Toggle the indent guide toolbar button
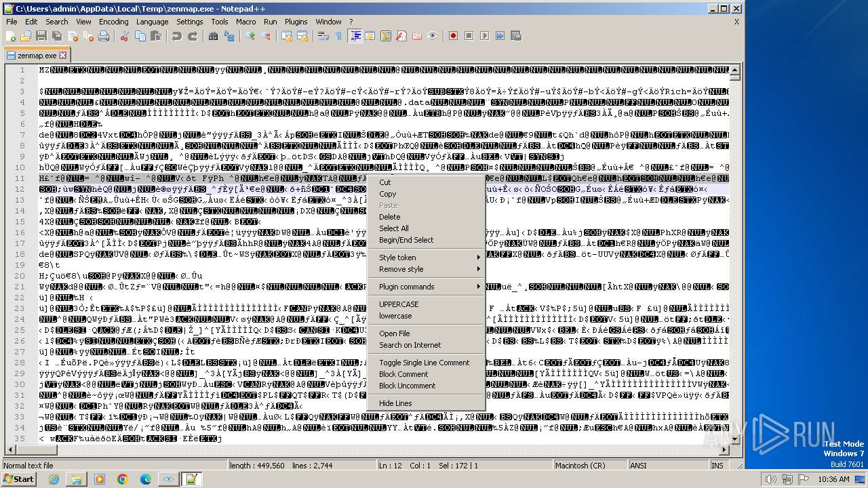This screenshot has height=488, width=868. pos(355,36)
